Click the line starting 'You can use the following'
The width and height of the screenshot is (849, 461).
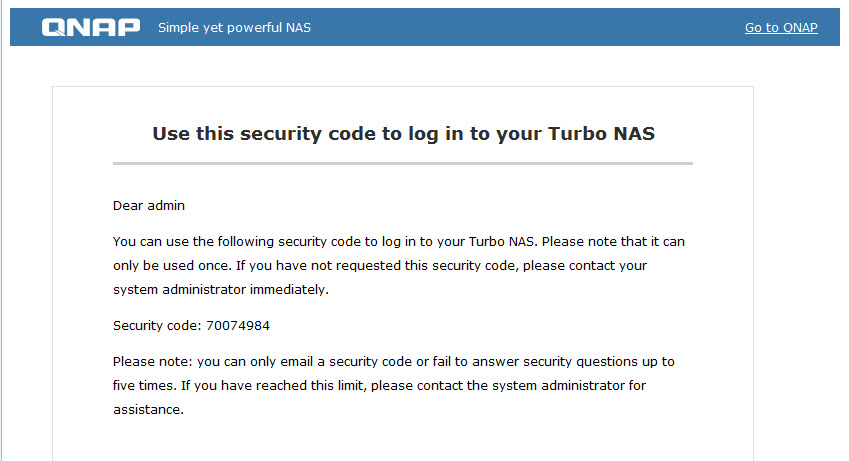click(x=399, y=242)
